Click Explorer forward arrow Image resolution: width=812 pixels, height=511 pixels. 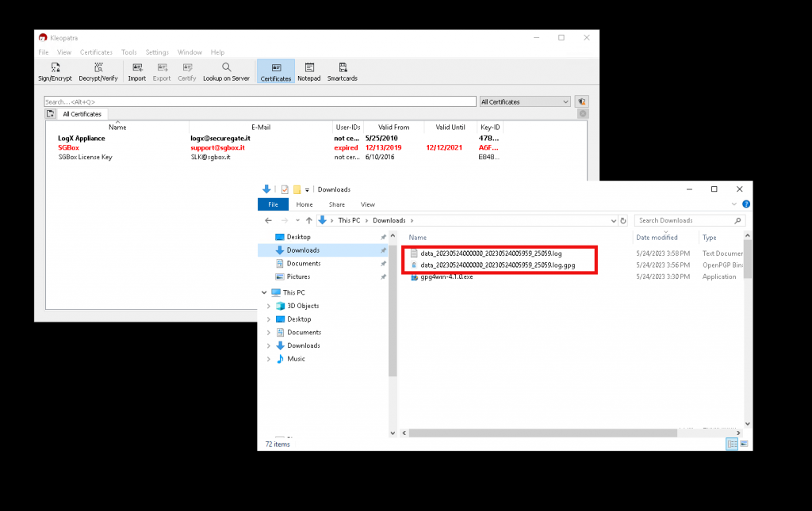285,220
